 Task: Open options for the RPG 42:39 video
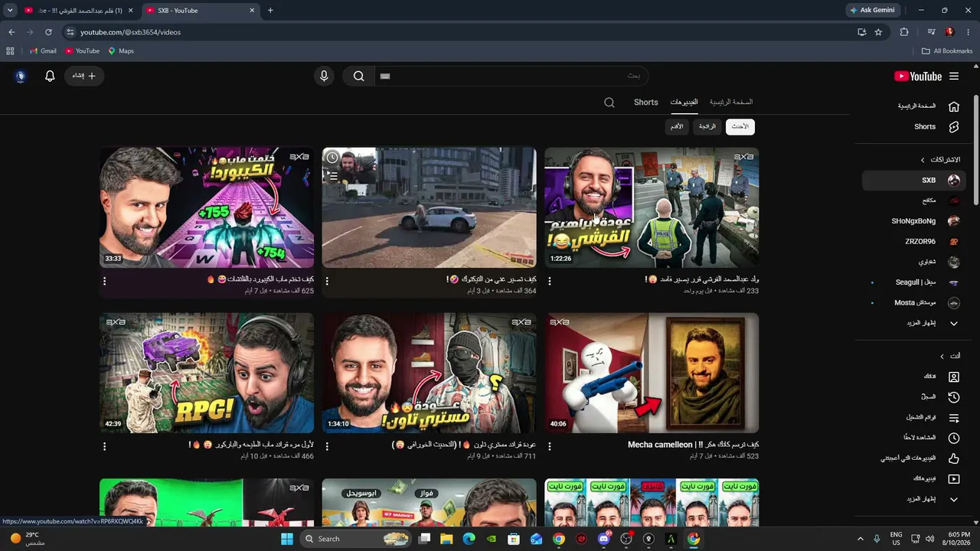(x=104, y=446)
